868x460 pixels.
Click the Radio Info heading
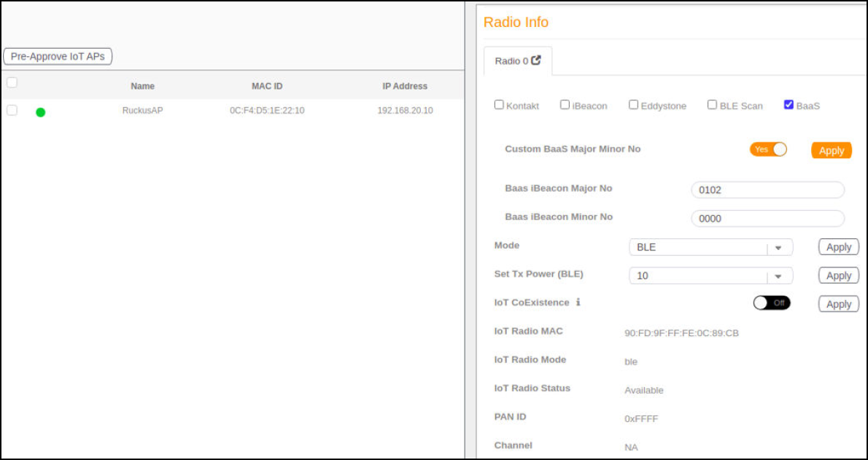point(516,22)
